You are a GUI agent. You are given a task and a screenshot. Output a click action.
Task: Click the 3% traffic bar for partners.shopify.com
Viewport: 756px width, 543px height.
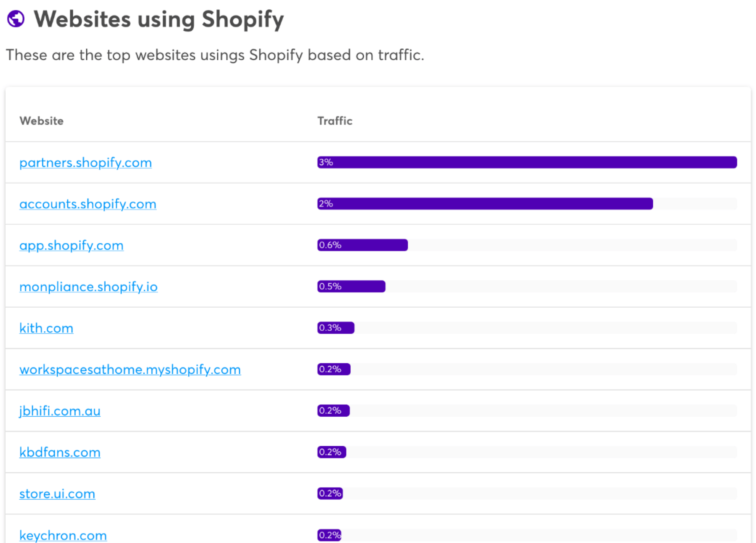[x=527, y=162]
